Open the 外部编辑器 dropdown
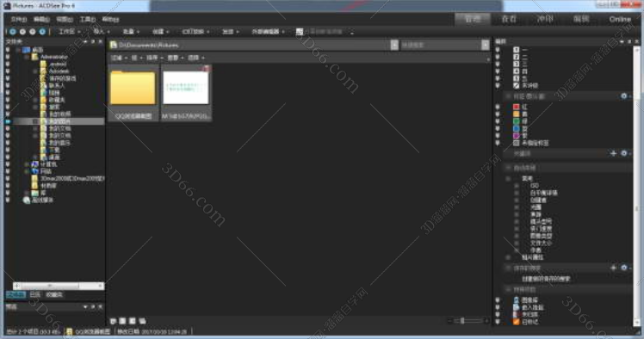 coord(269,32)
